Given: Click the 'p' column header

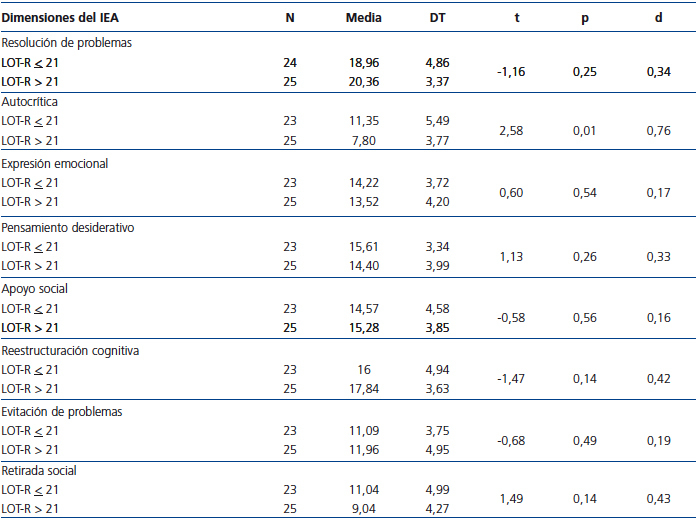Looking at the screenshot, I should point(584,18).
